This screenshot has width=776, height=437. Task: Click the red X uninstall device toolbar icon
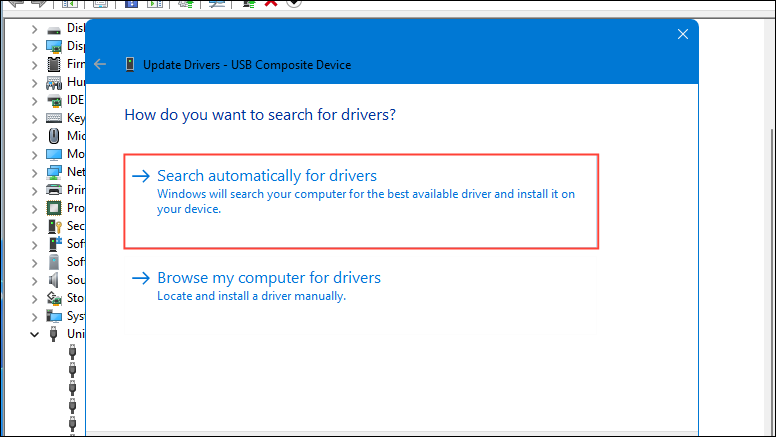(271, 3)
